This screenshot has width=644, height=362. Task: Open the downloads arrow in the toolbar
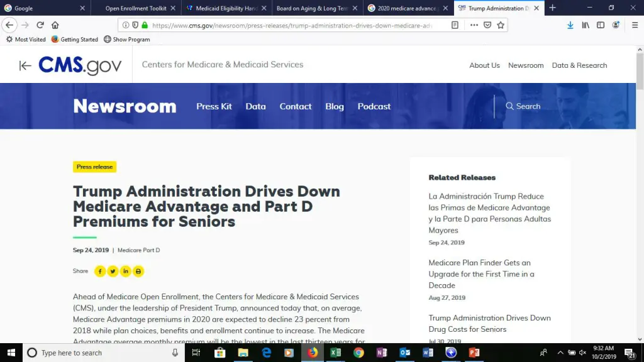(570, 25)
